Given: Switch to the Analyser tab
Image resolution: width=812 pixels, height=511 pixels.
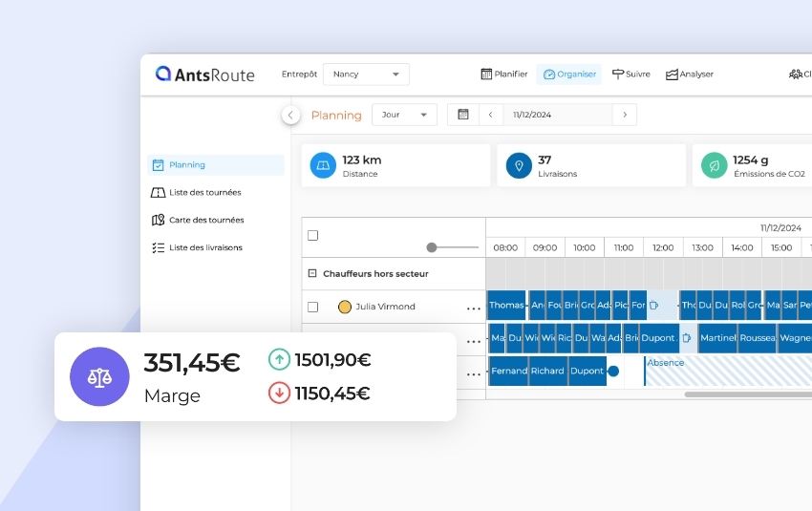Looking at the screenshot, I should coord(689,75).
